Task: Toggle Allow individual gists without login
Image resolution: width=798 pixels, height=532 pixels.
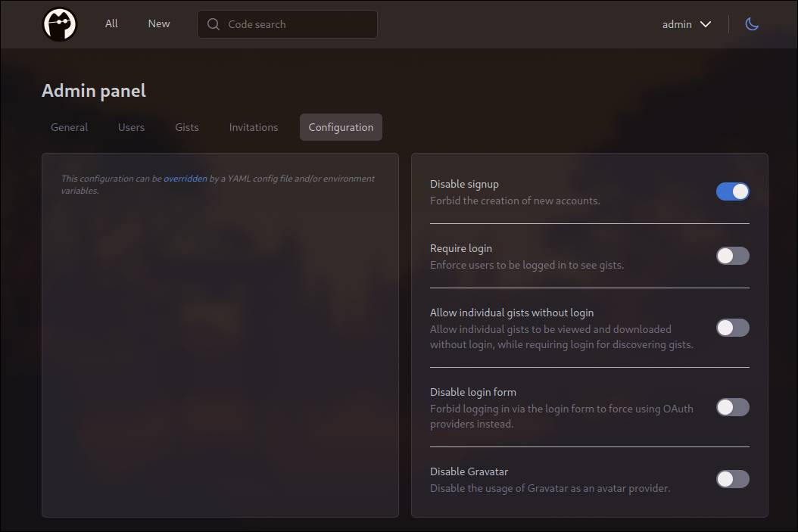Action: [x=732, y=328]
